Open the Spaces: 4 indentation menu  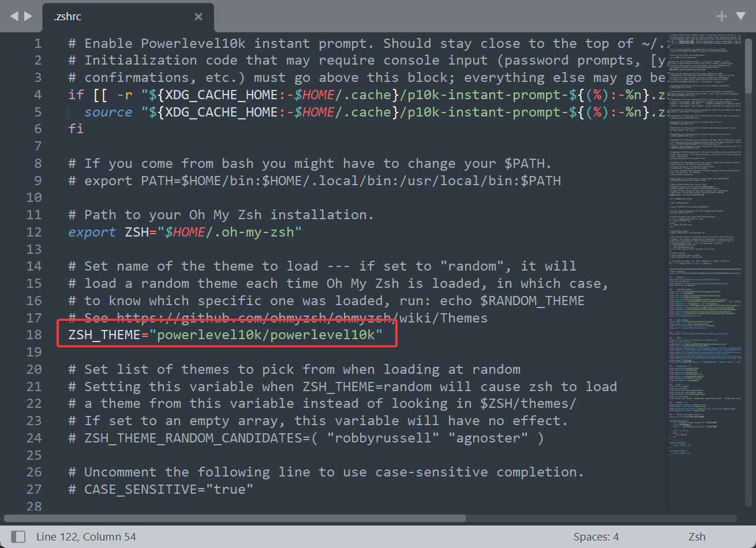[596, 536]
